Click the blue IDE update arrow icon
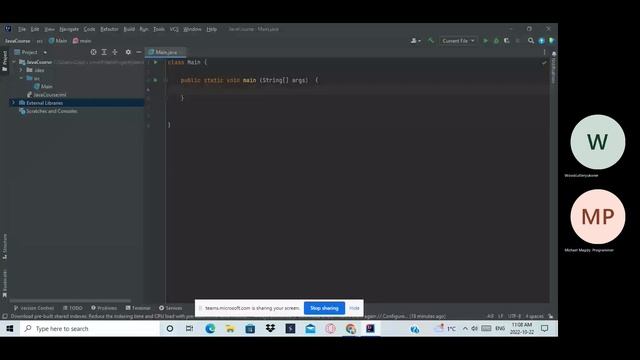640x360 pixels. tap(542, 41)
